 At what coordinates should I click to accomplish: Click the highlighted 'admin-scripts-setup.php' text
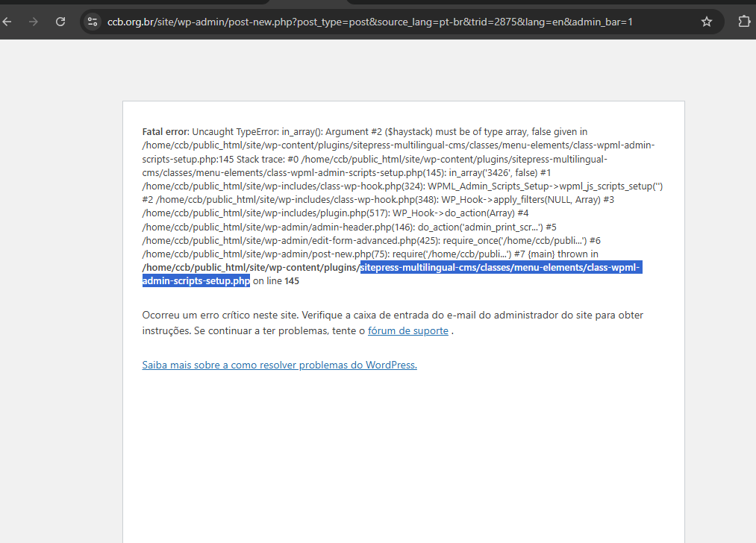point(196,281)
